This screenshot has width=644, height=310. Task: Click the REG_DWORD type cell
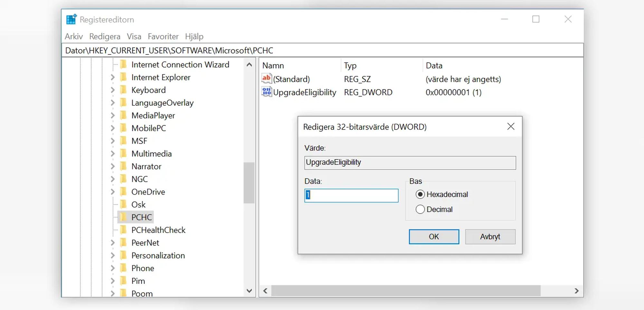pyautogui.click(x=368, y=92)
